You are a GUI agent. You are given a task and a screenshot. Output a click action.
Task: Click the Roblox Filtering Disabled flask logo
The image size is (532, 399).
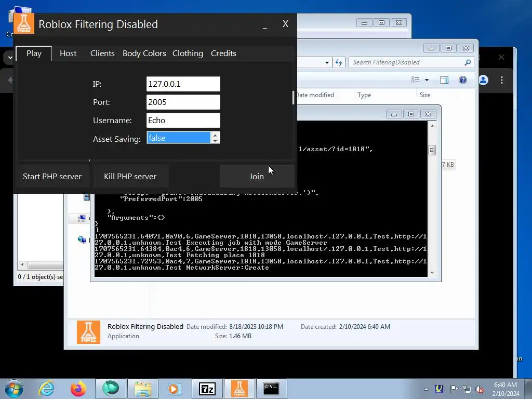click(x=24, y=24)
